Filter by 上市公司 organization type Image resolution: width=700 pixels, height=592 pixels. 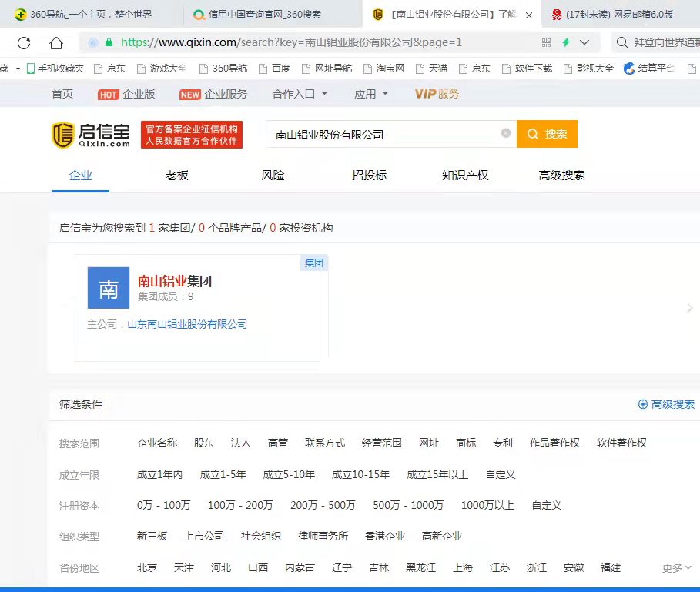tap(204, 537)
